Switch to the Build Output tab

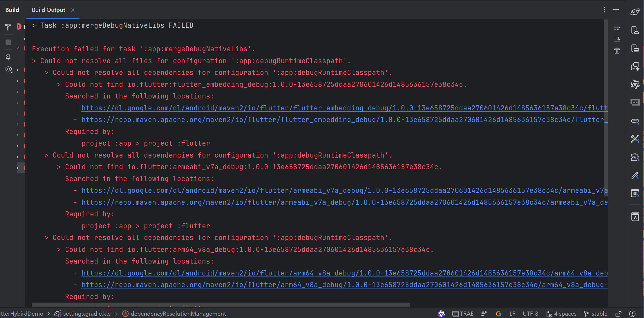pos(48,10)
